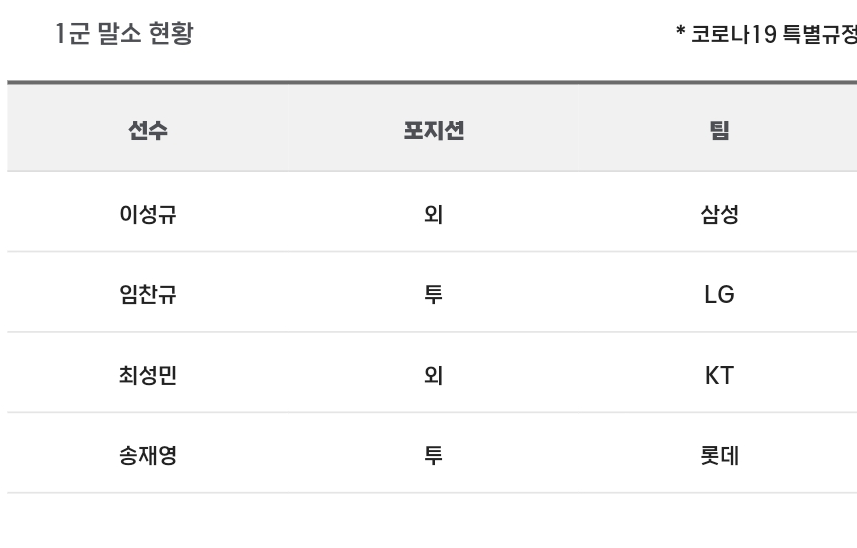
Task: Click 최성민's position cell 외
Action: (433, 375)
